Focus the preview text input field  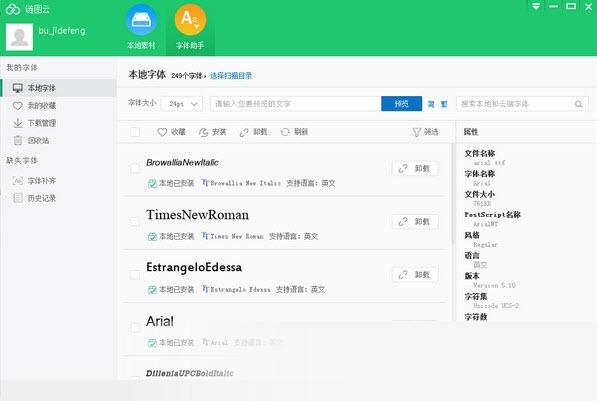coord(295,104)
